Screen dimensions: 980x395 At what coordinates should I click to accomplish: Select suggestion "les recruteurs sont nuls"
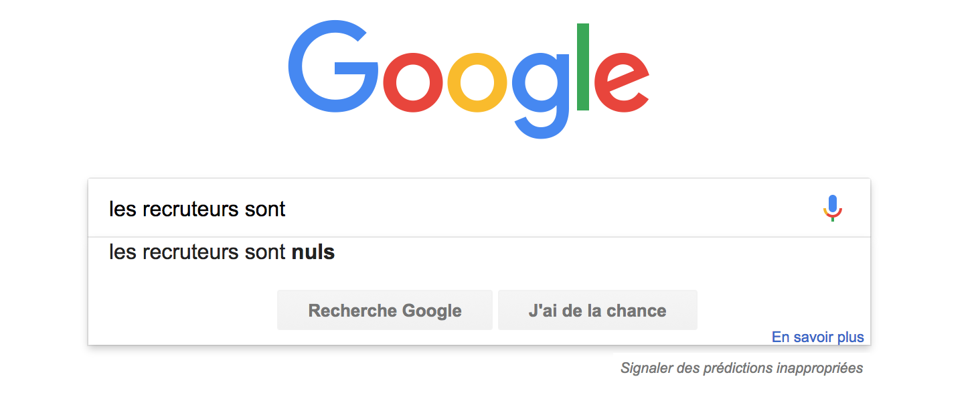click(479, 252)
